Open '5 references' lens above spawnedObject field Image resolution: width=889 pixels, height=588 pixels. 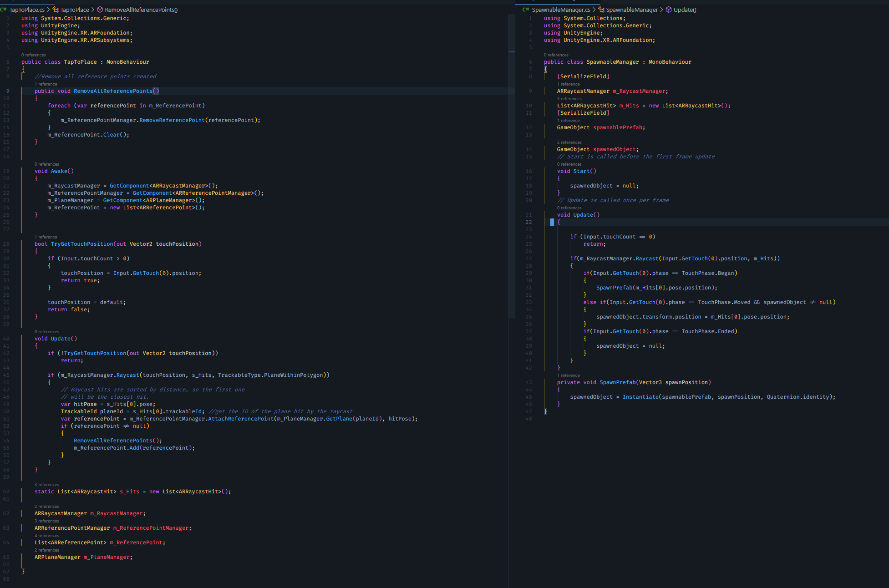(569, 142)
